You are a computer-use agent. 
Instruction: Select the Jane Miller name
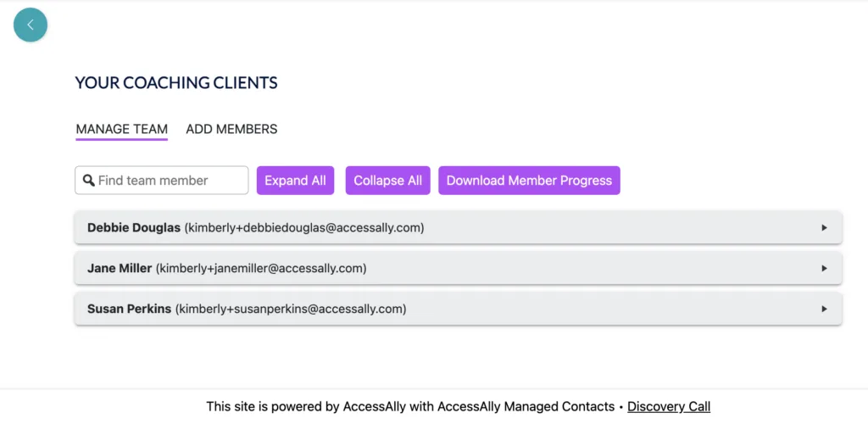tap(120, 268)
